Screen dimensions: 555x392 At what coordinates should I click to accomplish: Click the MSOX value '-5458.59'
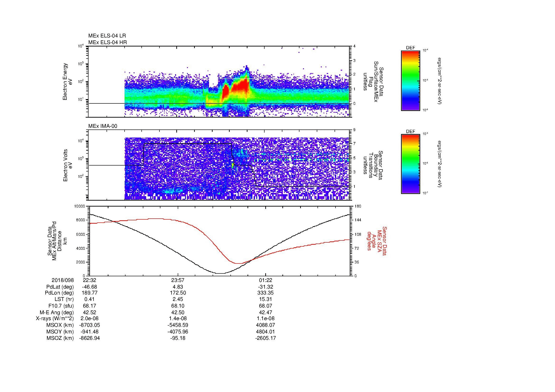[178, 325]
